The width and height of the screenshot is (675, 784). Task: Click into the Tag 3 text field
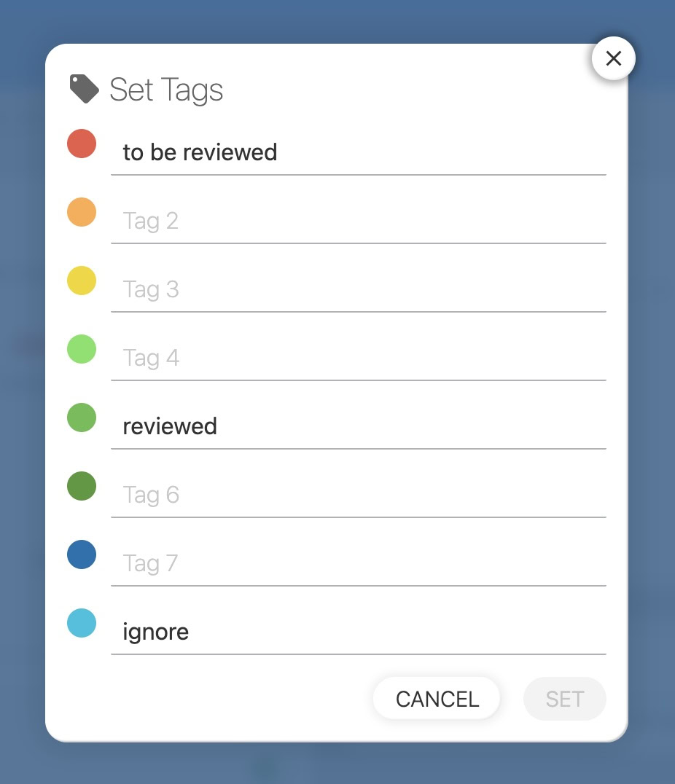[x=358, y=289]
